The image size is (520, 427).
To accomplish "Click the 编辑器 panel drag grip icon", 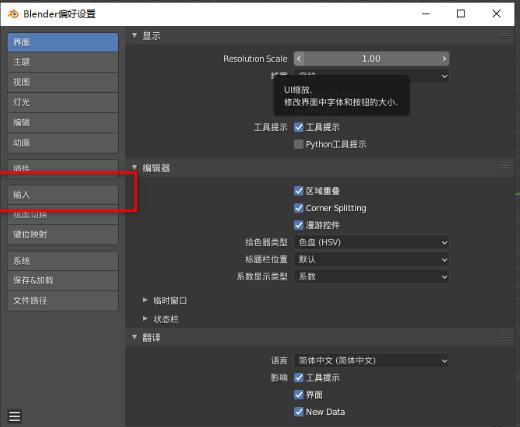I will [x=504, y=167].
